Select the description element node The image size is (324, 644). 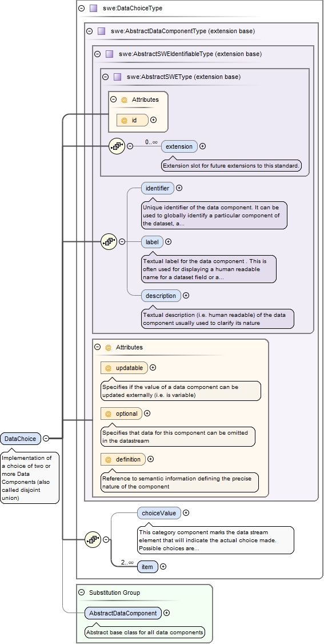[161, 295]
